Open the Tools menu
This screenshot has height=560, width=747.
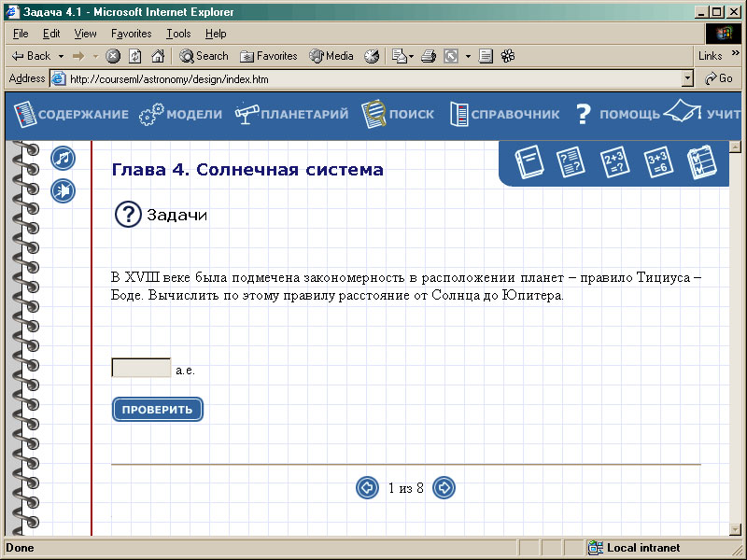coord(178,34)
